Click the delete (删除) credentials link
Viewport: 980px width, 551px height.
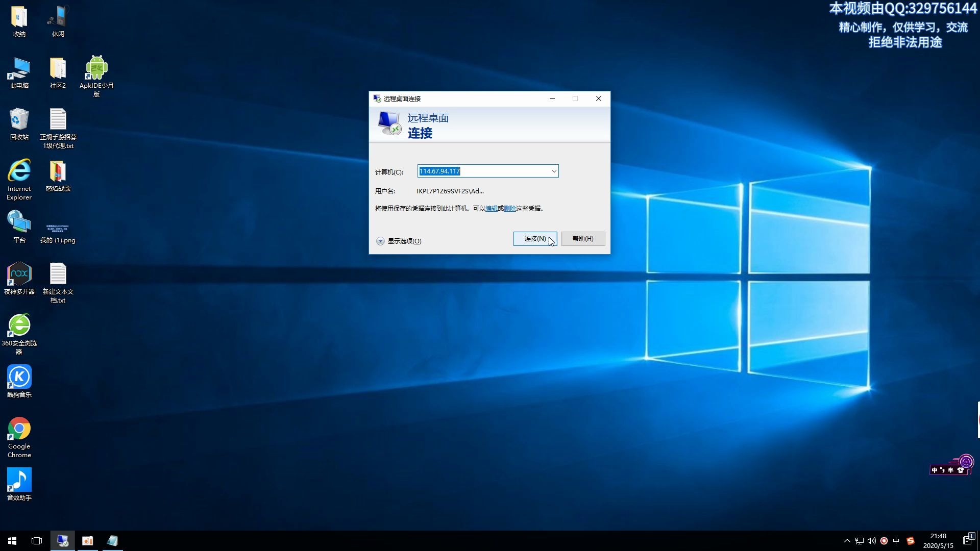509,209
